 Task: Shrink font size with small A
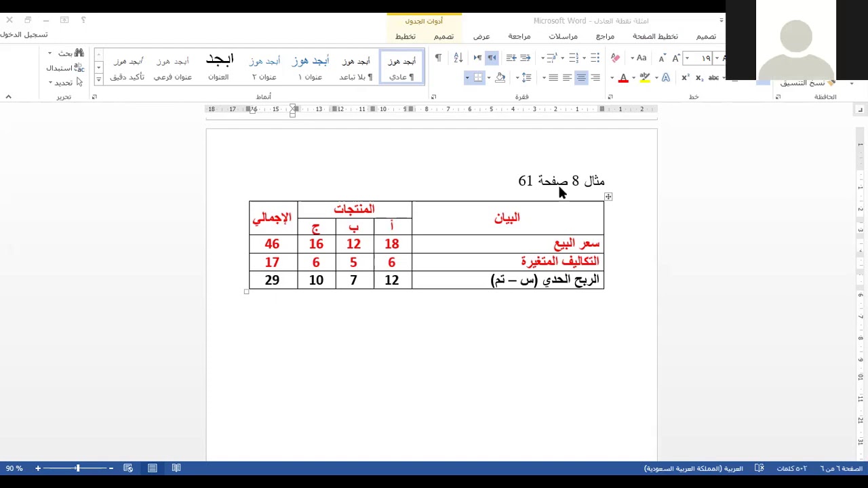(663, 58)
